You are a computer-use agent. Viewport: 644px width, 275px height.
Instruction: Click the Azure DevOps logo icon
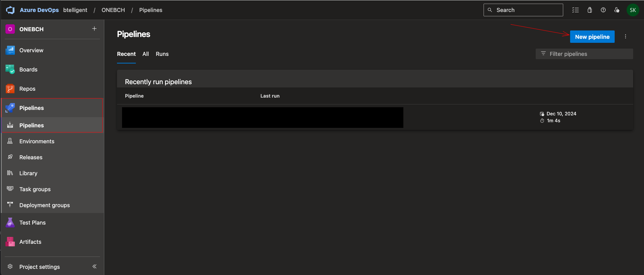tap(10, 10)
